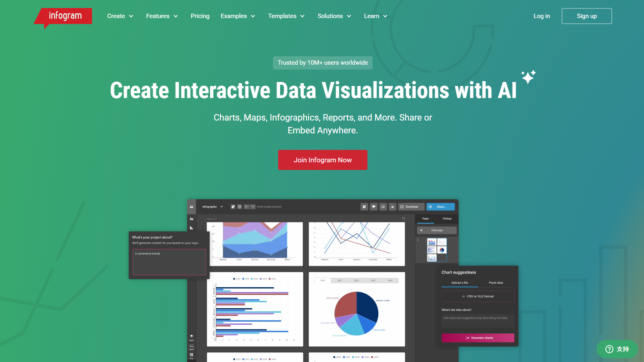The height and width of the screenshot is (362, 644).
Task: Click Join Infogram Now button
Action: click(323, 160)
